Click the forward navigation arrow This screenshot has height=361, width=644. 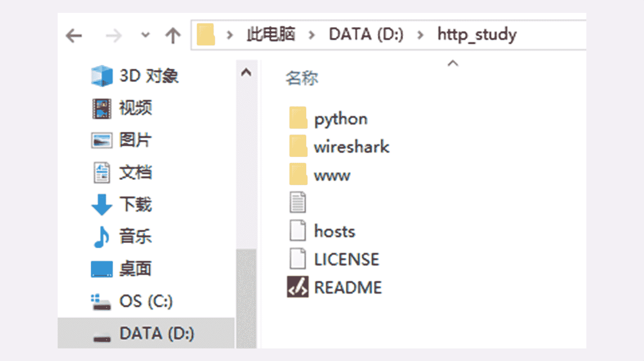(114, 35)
